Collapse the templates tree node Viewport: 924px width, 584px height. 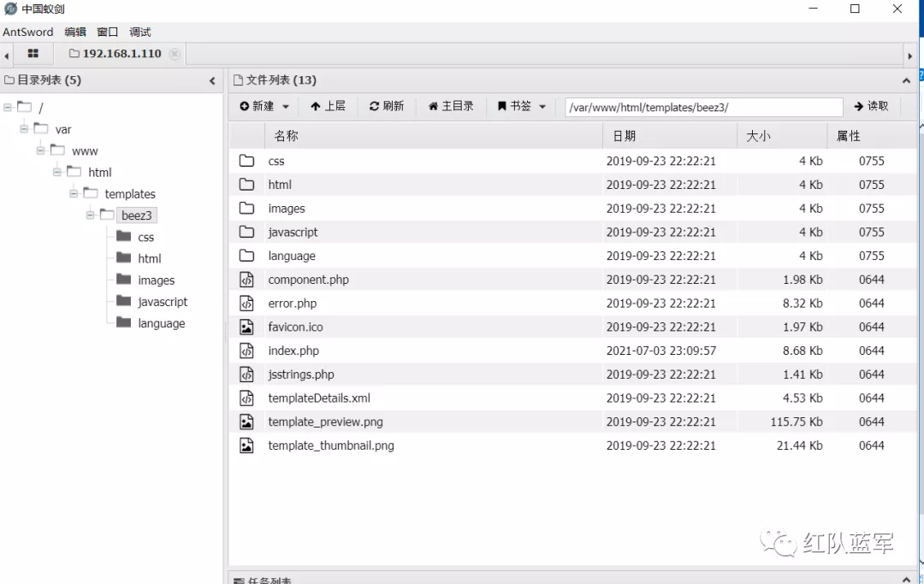[x=74, y=194]
